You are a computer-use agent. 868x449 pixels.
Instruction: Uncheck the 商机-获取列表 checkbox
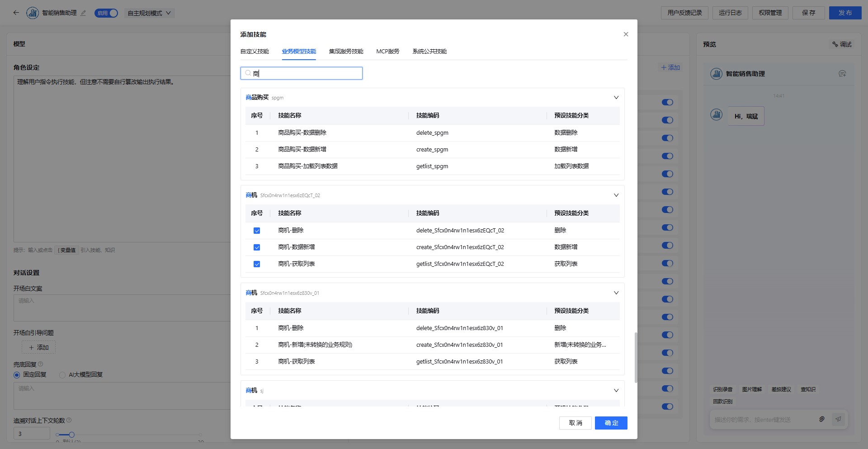(257, 264)
